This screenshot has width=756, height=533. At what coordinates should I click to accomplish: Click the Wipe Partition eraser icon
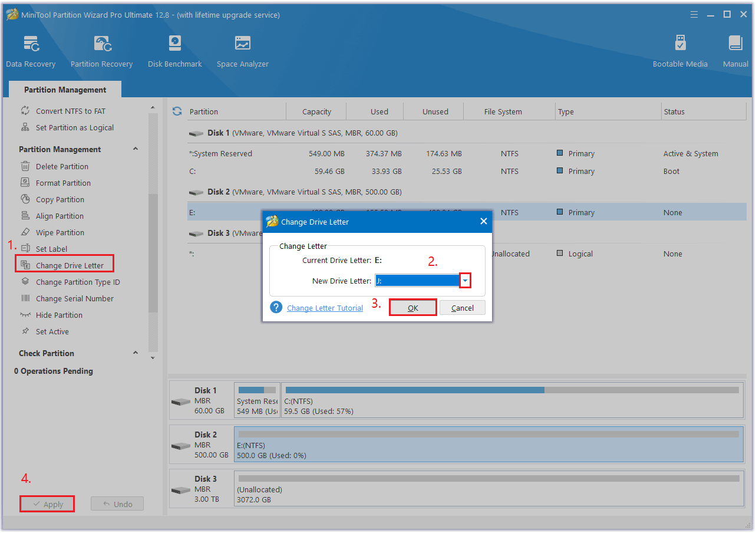point(25,232)
